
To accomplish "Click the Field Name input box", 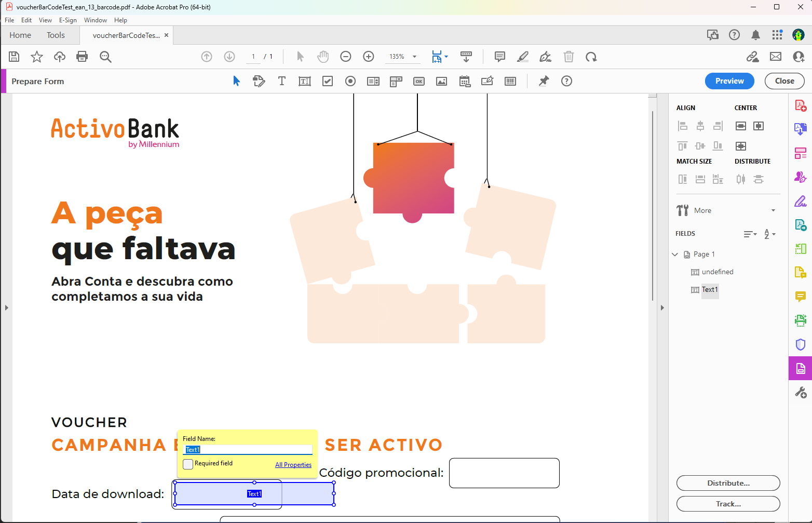I will pyautogui.click(x=248, y=450).
